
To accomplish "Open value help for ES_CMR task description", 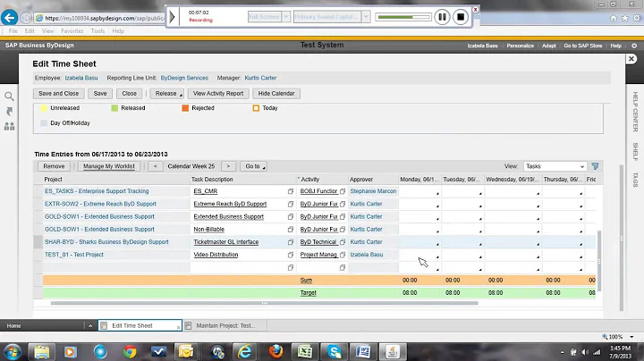I will [291, 191].
